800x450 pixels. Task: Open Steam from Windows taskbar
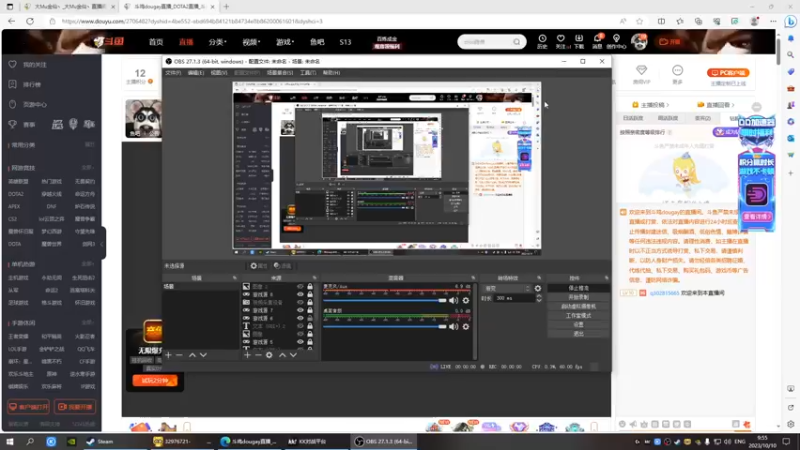100,442
